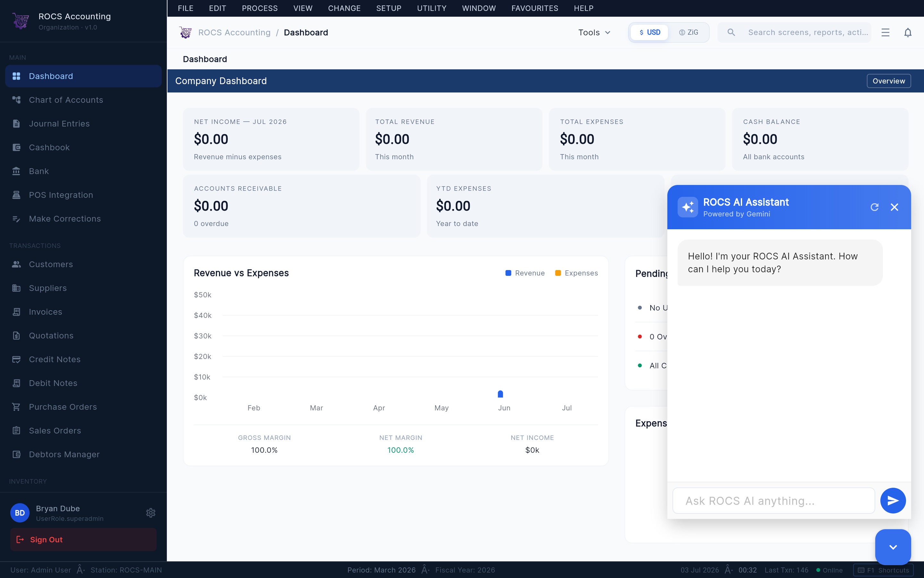Click the BD user avatar

[20, 512]
